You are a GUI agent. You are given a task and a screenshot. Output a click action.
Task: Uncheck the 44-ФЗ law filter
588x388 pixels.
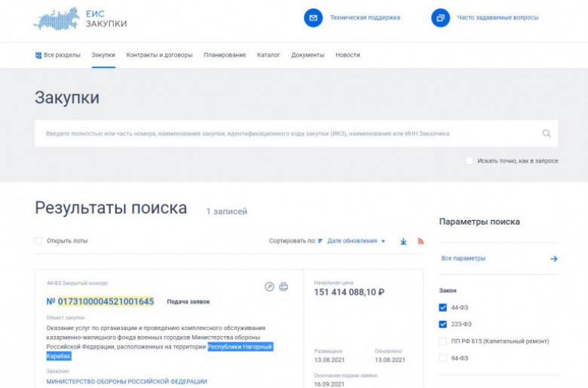point(443,307)
